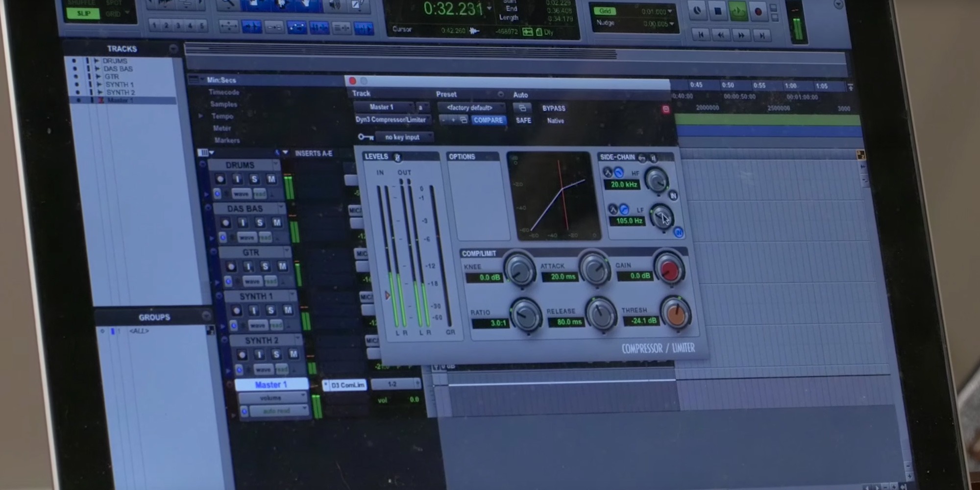The height and width of the screenshot is (490, 980).
Task: Expand the Tempo ruler
Action: click(200, 116)
